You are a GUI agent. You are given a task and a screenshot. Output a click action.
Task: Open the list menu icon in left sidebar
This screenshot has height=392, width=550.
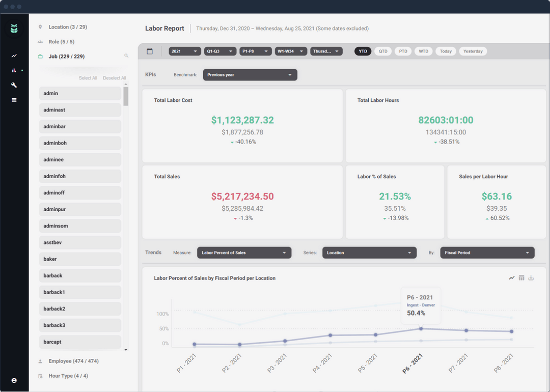point(14,100)
